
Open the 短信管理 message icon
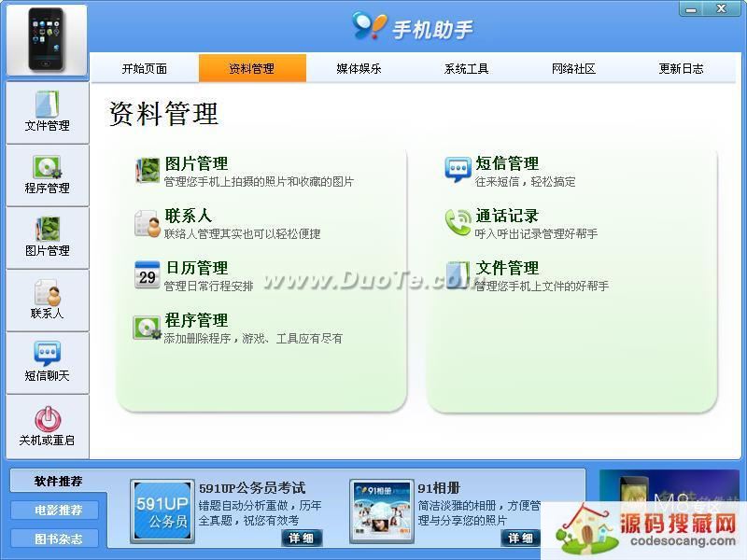(x=458, y=170)
